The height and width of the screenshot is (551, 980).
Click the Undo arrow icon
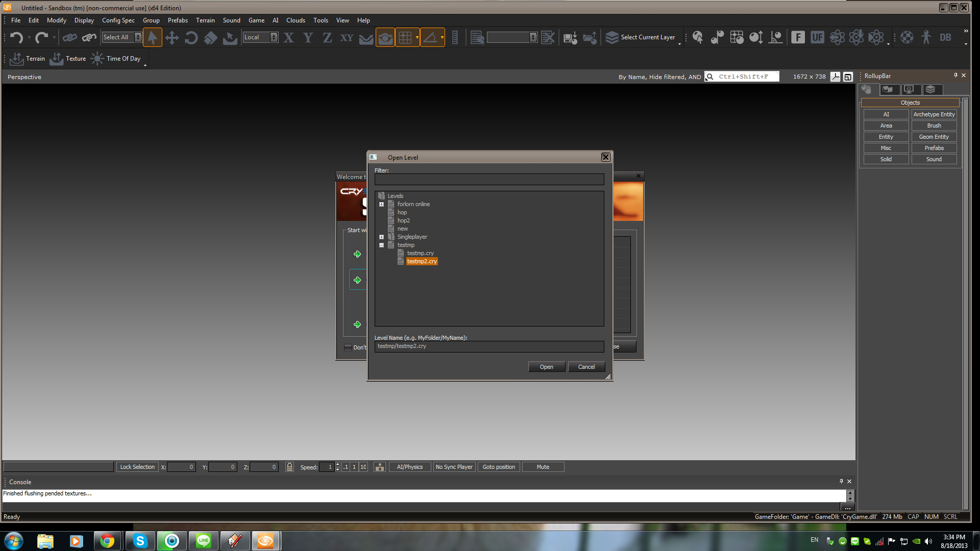coord(16,38)
